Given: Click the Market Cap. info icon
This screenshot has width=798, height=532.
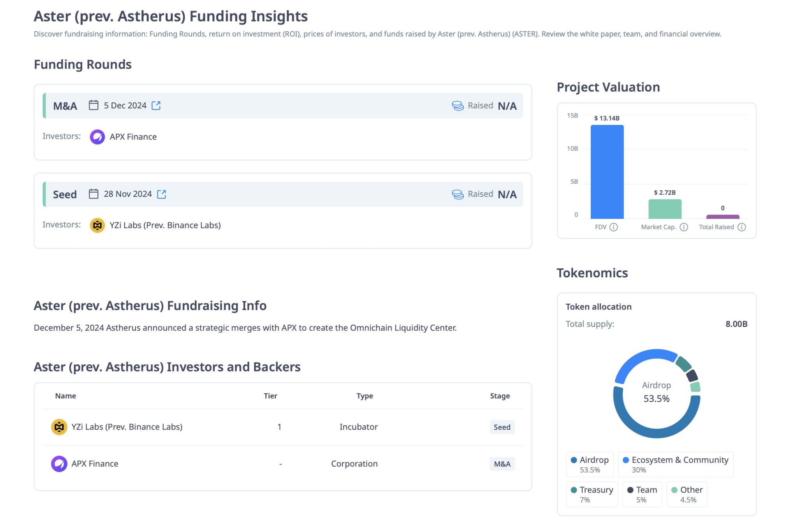Looking at the screenshot, I should click(x=684, y=227).
